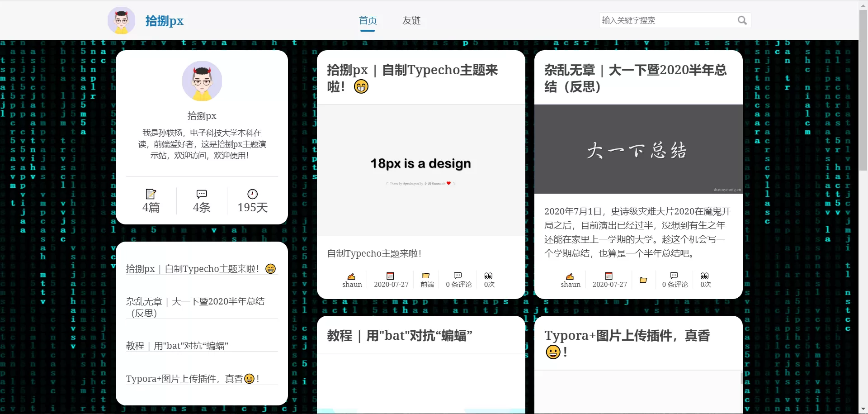Click the views eyes icon in 杂乱无章 post
The width and height of the screenshot is (868, 414).
705,276
